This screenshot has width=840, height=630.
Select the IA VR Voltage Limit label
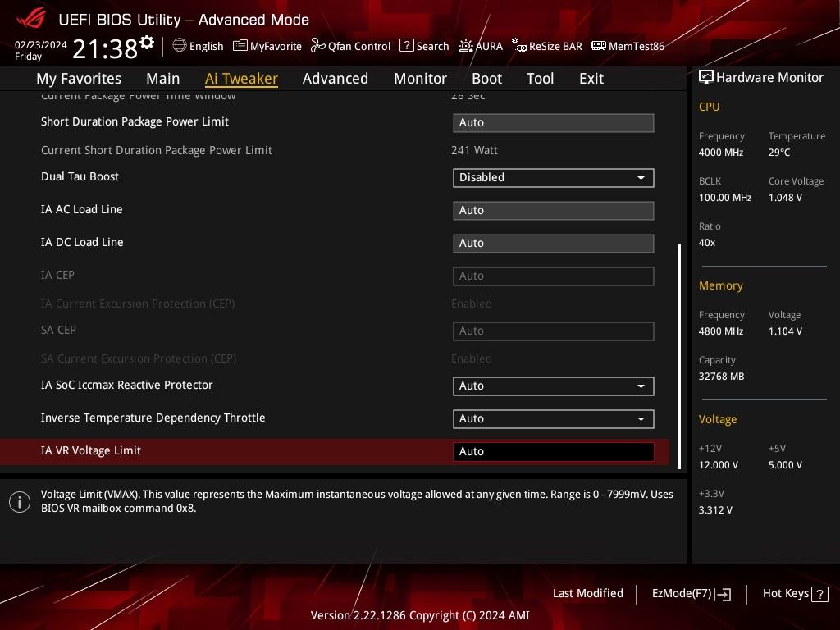click(90, 450)
